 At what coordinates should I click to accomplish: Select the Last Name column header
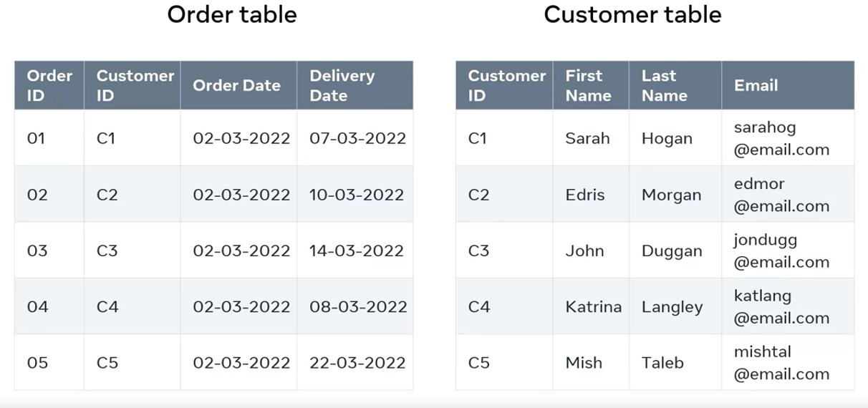pos(664,85)
